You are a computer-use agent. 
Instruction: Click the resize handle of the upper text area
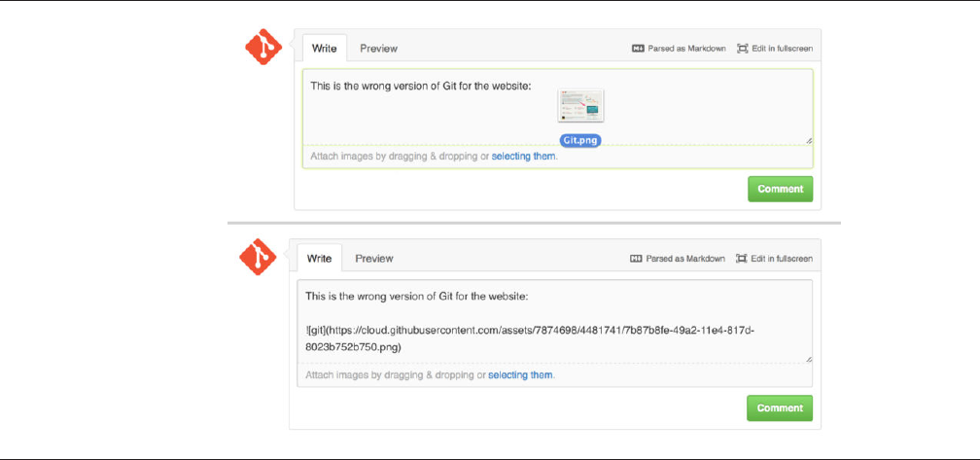pos(808,140)
